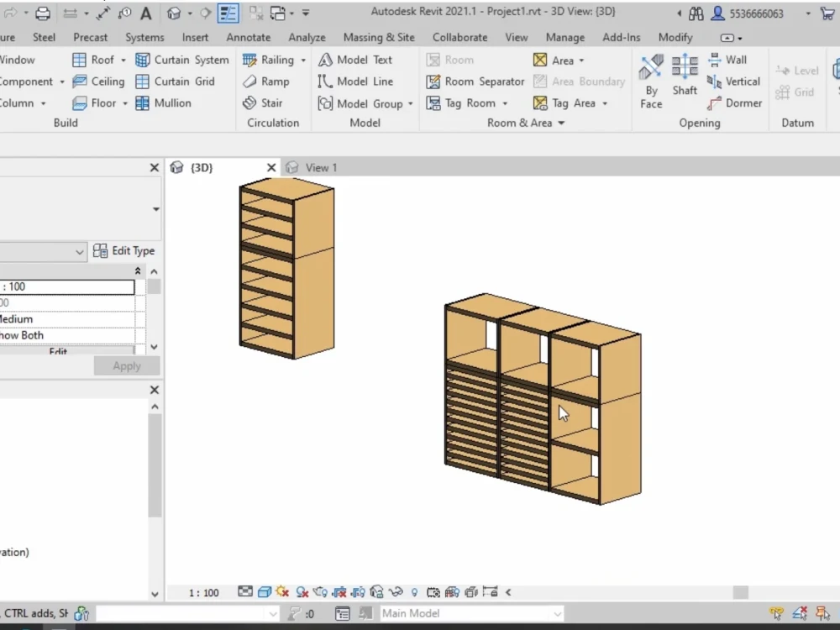Select the Roof tool
The height and width of the screenshot is (630, 840).
[94, 60]
